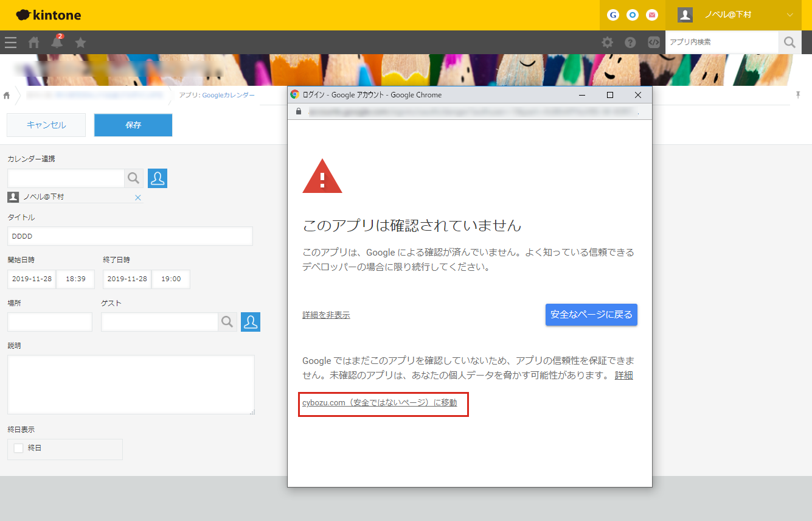Click the Google G header icon
812x521 pixels.
click(613, 15)
